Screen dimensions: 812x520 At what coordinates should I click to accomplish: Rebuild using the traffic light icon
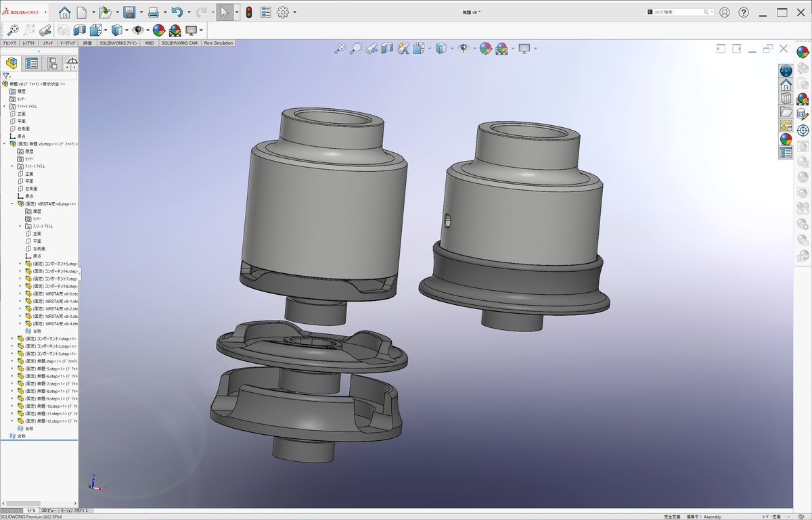pyautogui.click(x=249, y=12)
